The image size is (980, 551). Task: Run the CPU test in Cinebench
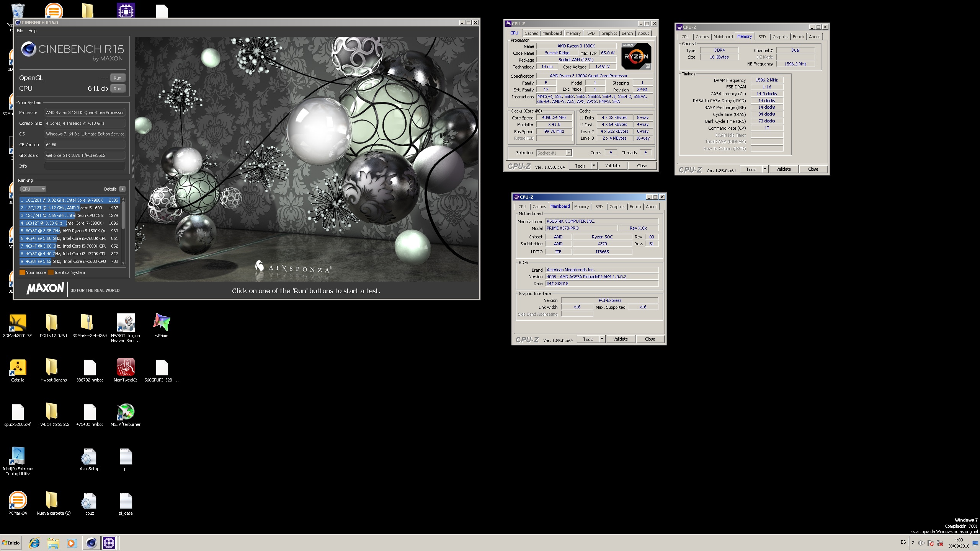(x=118, y=89)
